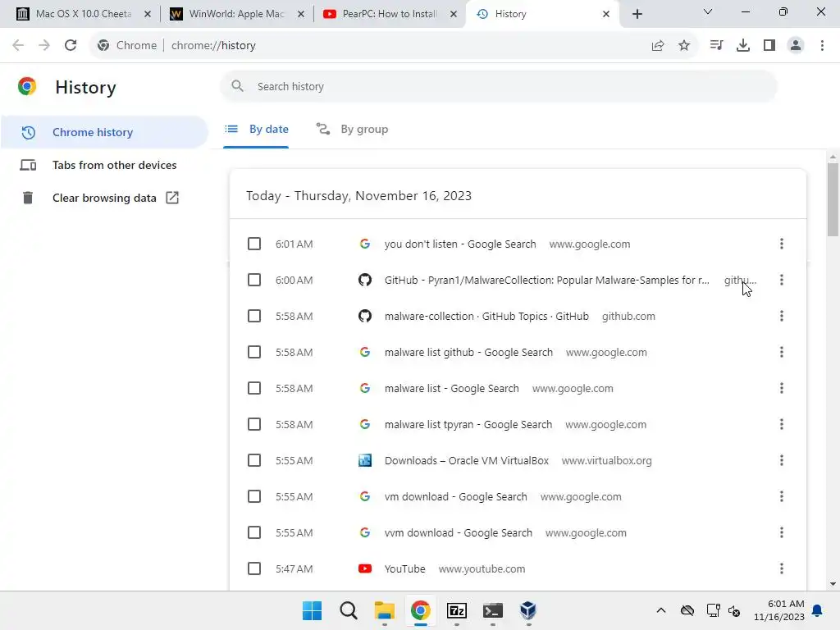The image size is (840, 630).
Task: Bookmark this tab with the star icon
Action: (684, 46)
